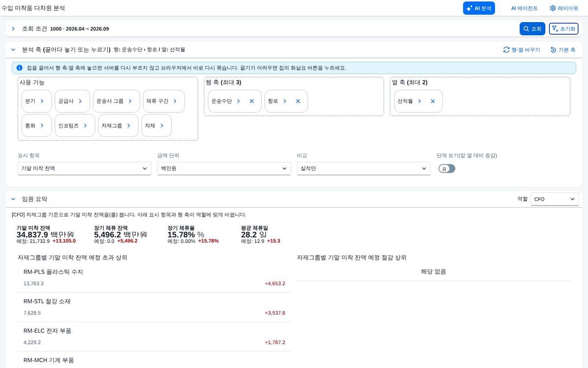
Task: Click arrow on the 분기 chip
Action: click(42, 101)
